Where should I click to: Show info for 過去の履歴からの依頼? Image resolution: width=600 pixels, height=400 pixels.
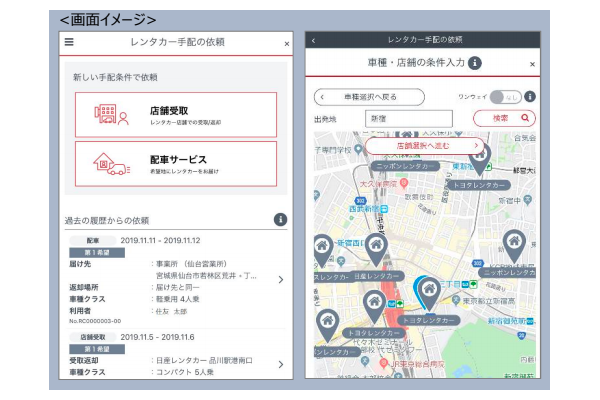click(280, 220)
